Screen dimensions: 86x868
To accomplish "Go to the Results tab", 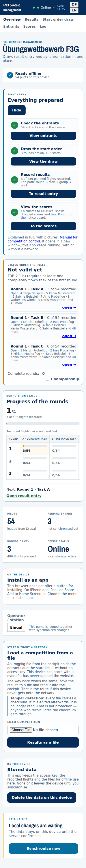I will 32,20.
